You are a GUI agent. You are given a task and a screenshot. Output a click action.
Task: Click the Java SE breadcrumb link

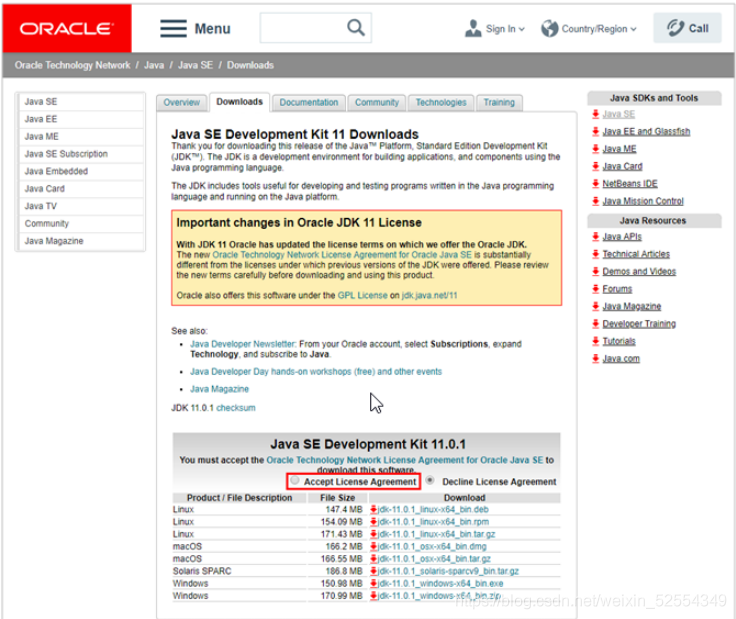(x=195, y=65)
